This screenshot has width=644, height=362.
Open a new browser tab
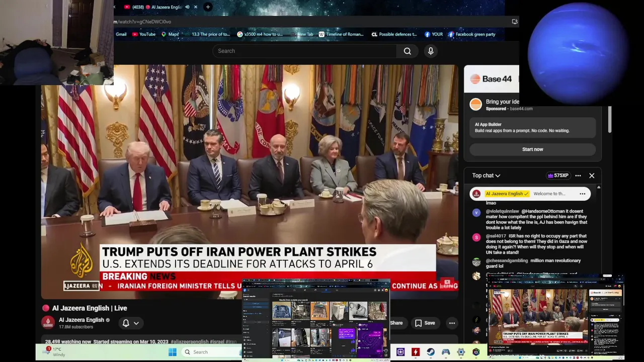208,7
